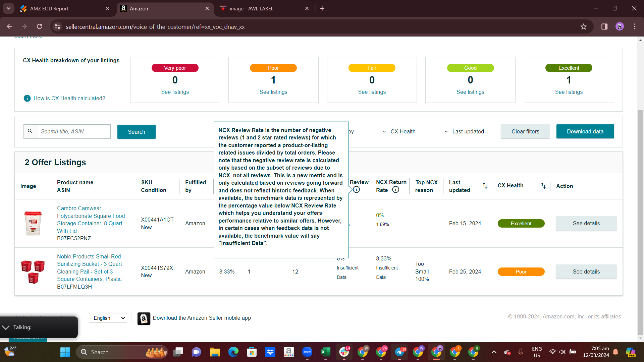Open Download the Amazon Seller mobile app link
644x362 pixels.
(202, 318)
